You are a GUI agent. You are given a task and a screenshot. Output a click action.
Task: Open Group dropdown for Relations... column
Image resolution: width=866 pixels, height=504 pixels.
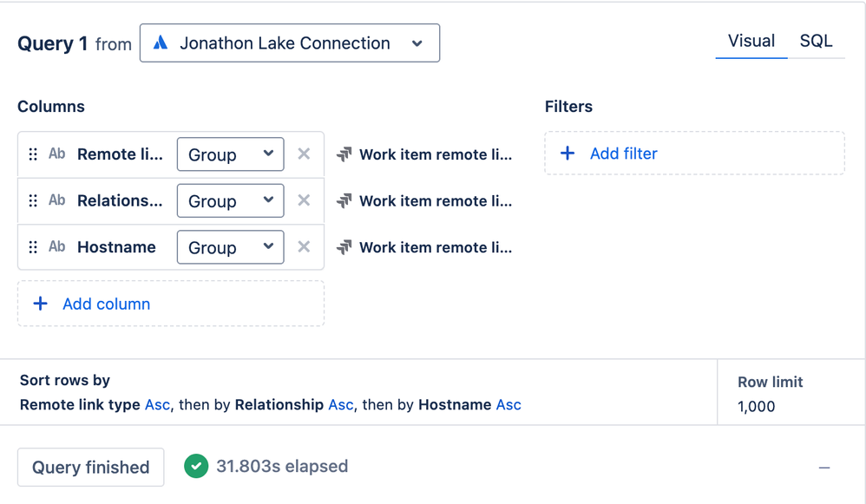pos(230,200)
